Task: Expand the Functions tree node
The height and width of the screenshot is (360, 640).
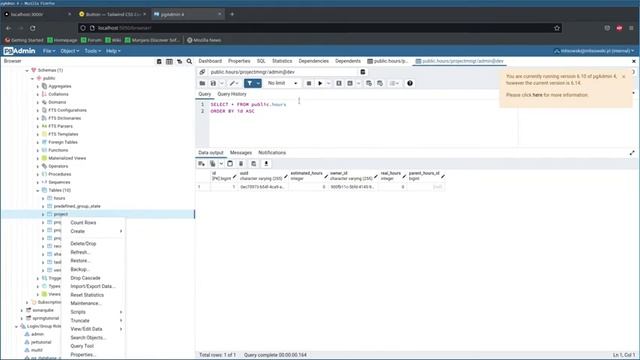Action: pos(38,150)
